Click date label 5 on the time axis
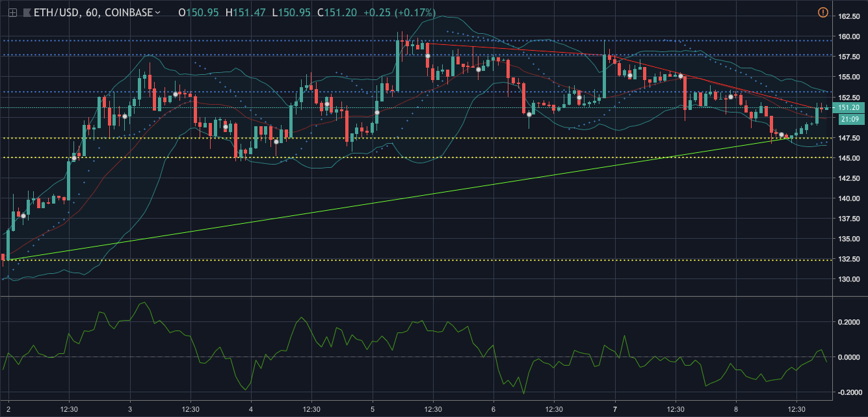 (373, 409)
